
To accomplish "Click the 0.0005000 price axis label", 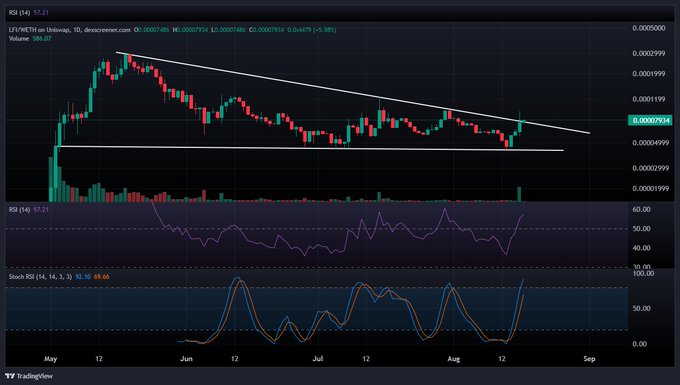I will click(648, 28).
